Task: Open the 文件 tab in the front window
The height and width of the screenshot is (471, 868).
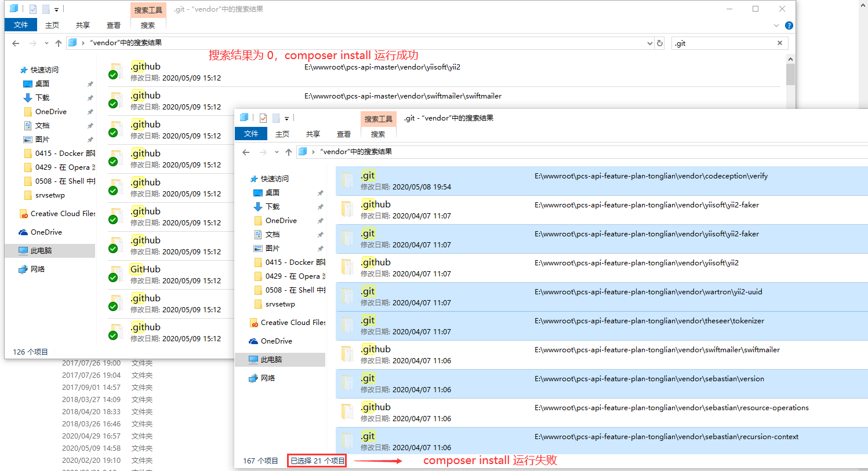Action: coord(251,134)
